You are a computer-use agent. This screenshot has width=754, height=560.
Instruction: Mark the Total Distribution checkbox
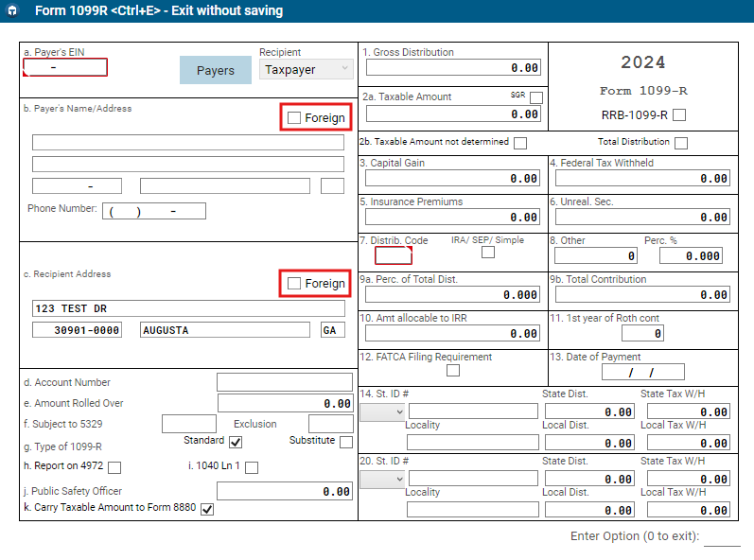coord(680,143)
